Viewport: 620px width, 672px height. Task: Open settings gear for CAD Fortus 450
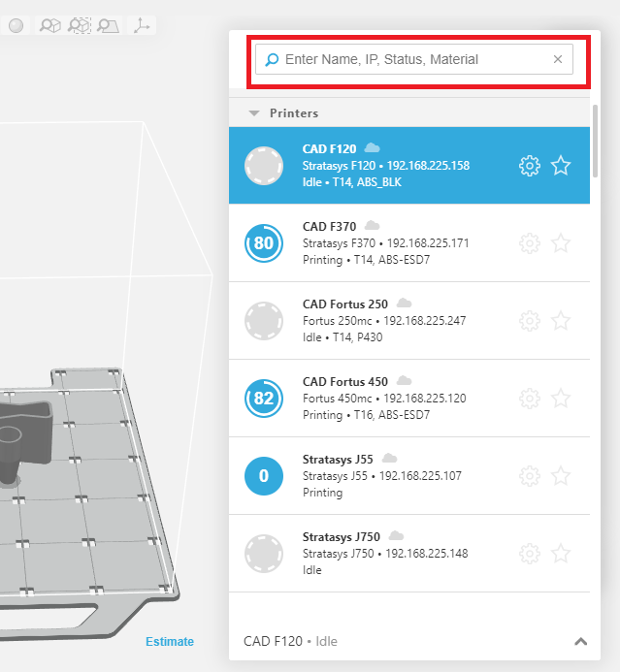point(530,399)
